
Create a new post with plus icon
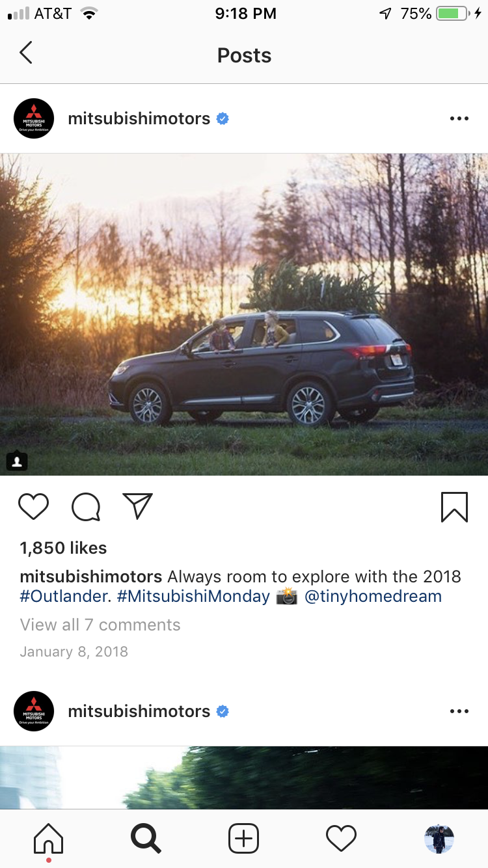tap(243, 838)
